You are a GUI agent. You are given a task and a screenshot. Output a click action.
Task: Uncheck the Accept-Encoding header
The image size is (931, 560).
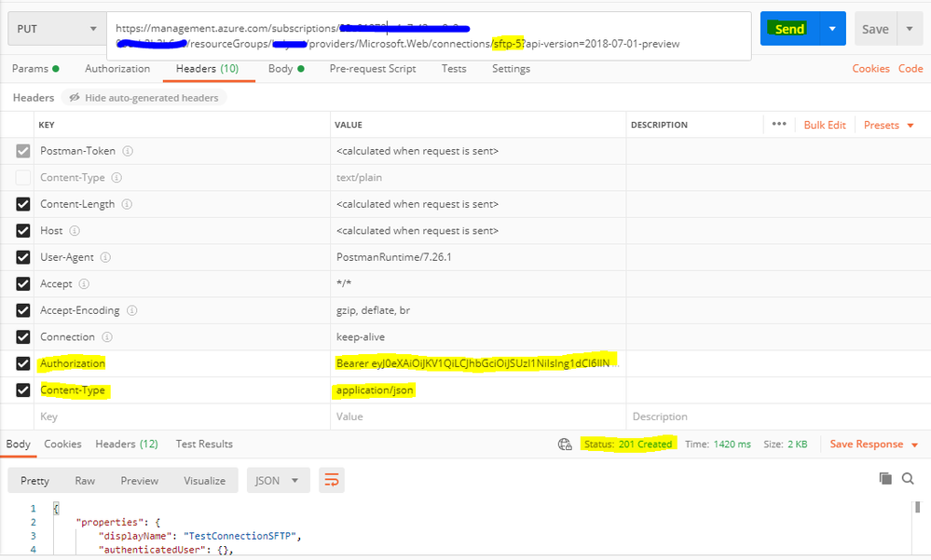pyautogui.click(x=23, y=310)
